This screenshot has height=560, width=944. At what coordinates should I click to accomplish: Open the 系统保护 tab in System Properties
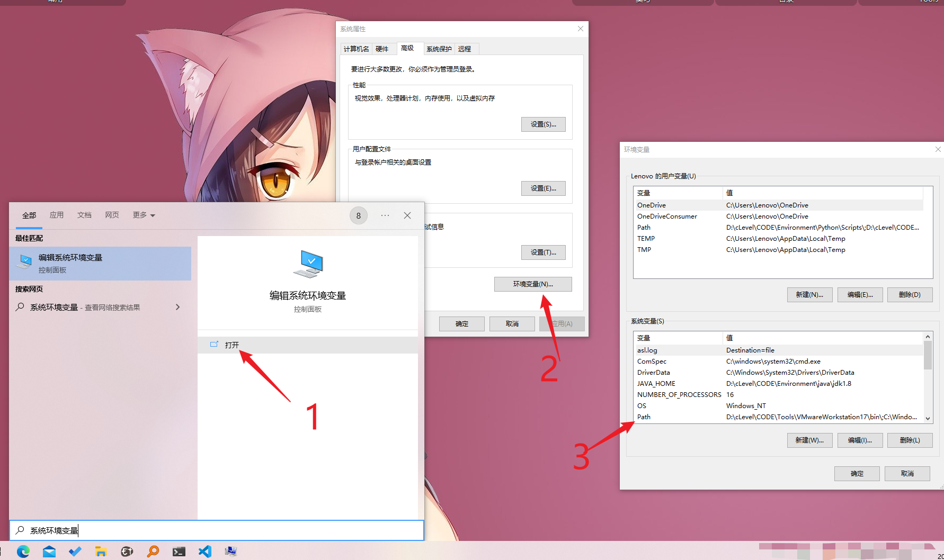pyautogui.click(x=439, y=49)
